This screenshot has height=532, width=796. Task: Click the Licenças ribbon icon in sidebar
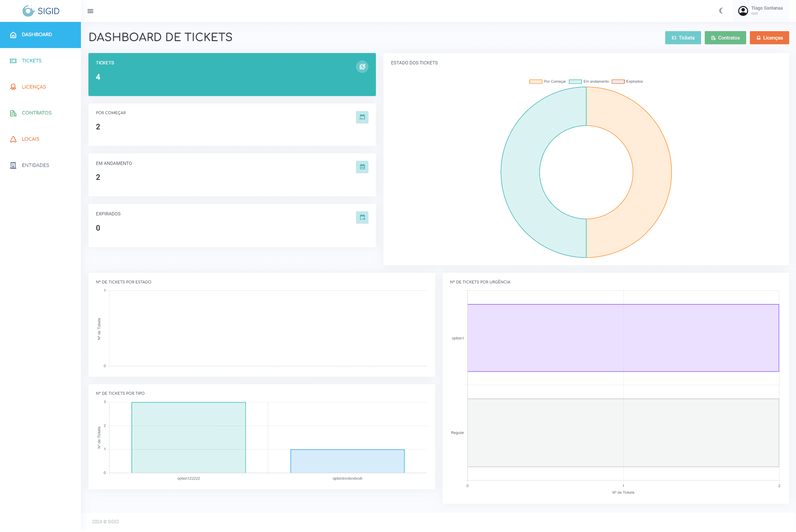coord(13,87)
